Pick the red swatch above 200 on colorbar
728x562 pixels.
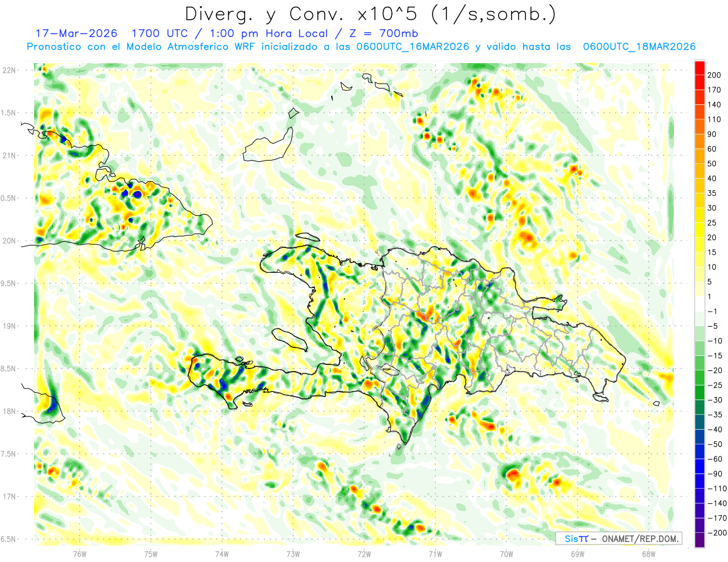699,67
